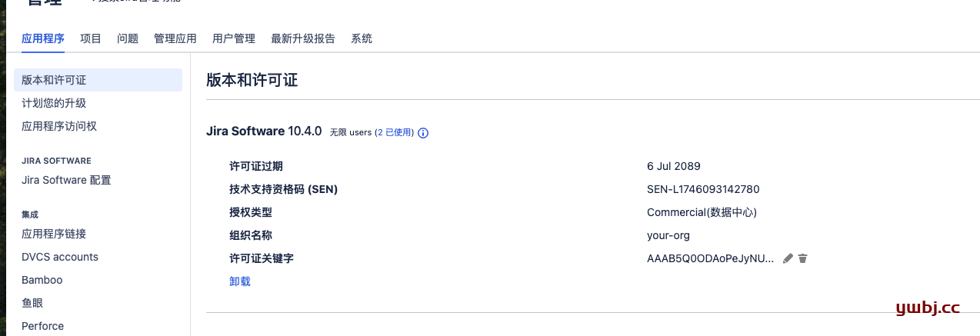The image size is (980, 336).
Task: Open the 应用程序 tab
Action: (x=43, y=38)
